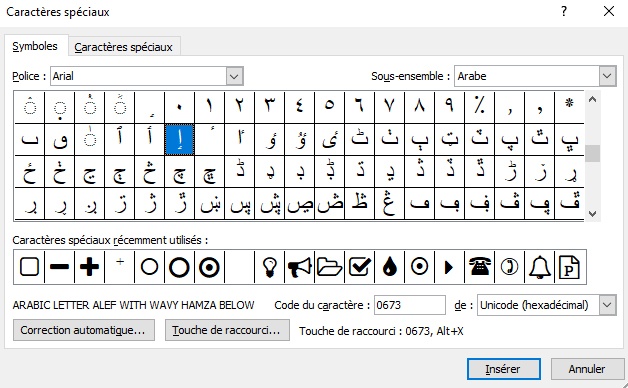Select the larger bold circle symbol
The height and width of the screenshot is (388, 628).
pos(179,267)
